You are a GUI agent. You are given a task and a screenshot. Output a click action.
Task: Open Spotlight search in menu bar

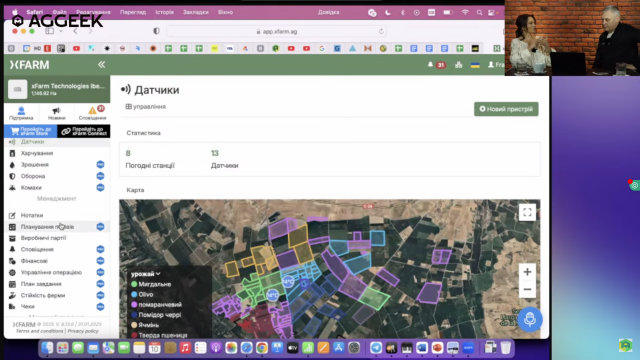point(479,13)
